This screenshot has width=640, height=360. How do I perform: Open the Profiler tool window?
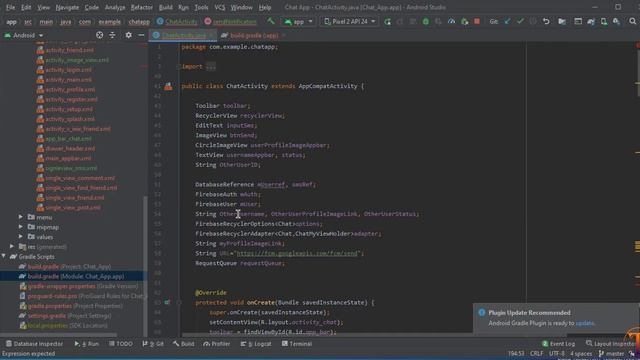(x=217, y=344)
